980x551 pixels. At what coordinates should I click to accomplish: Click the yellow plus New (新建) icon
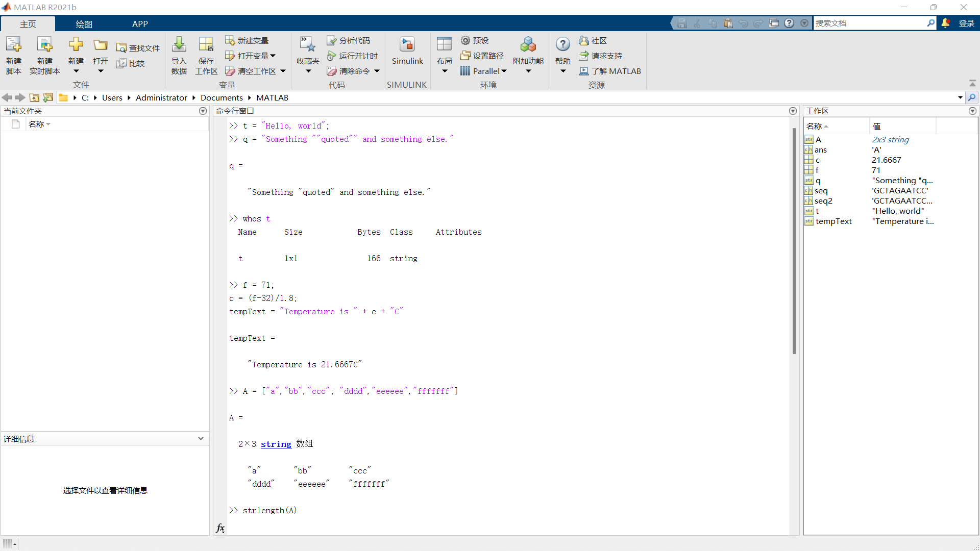point(76,44)
